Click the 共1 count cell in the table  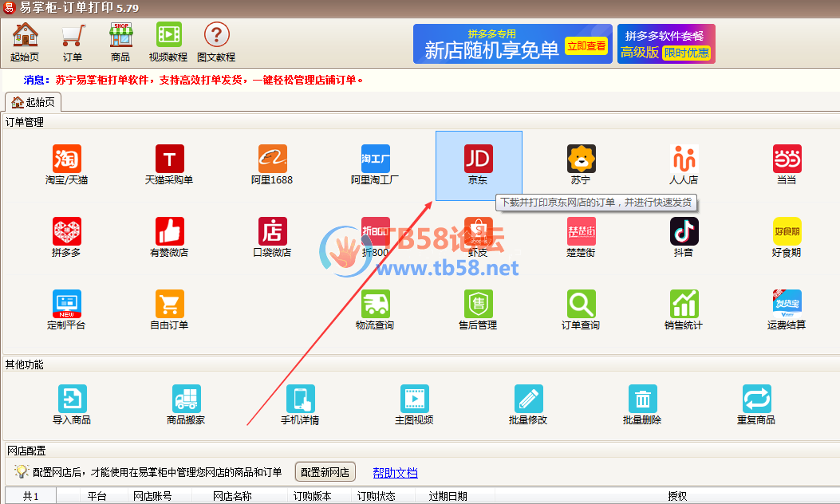tap(31, 496)
